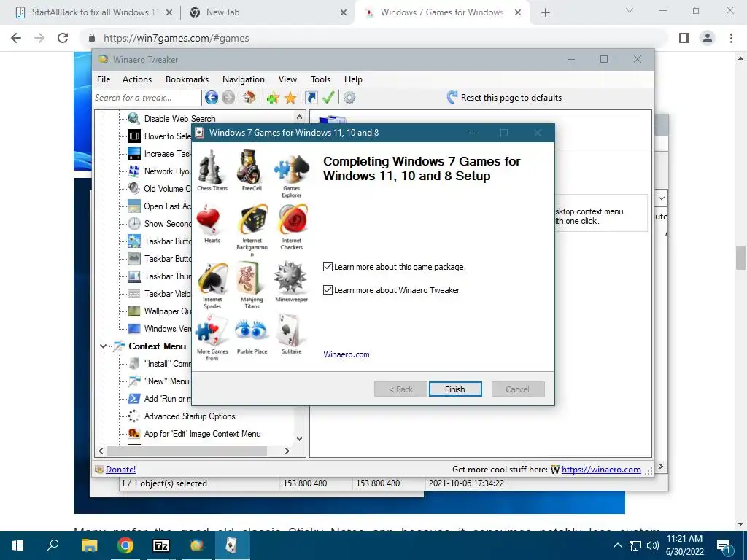Click the Winaero.com link in setup dialog
The height and width of the screenshot is (560, 747).
(x=347, y=354)
